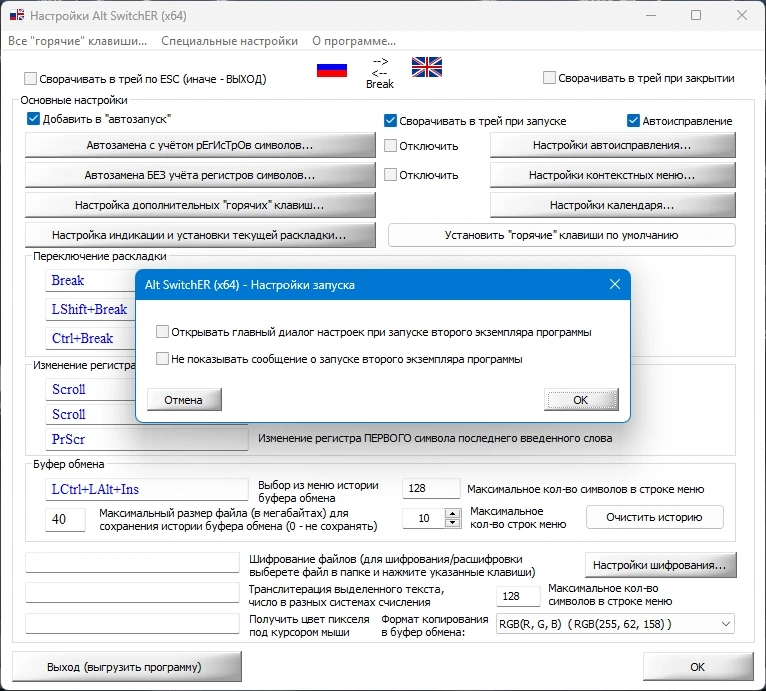This screenshot has width=766, height=691.
Task: Open Настройки контекстных меню
Action: tap(612, 175)
